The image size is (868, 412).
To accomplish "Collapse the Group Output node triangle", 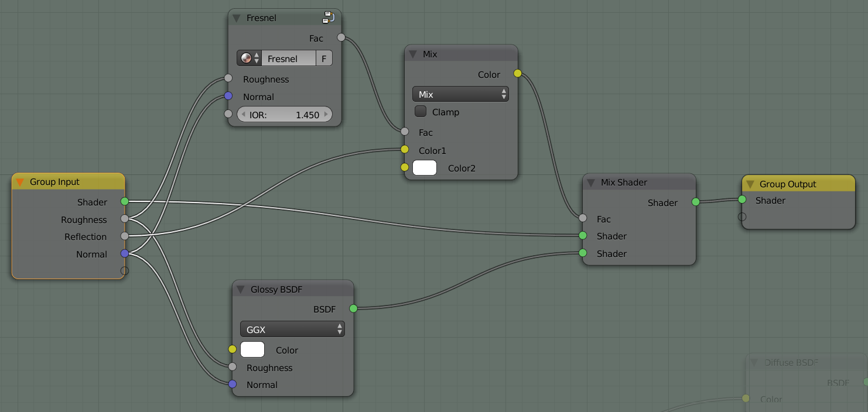I will (750, 184).
